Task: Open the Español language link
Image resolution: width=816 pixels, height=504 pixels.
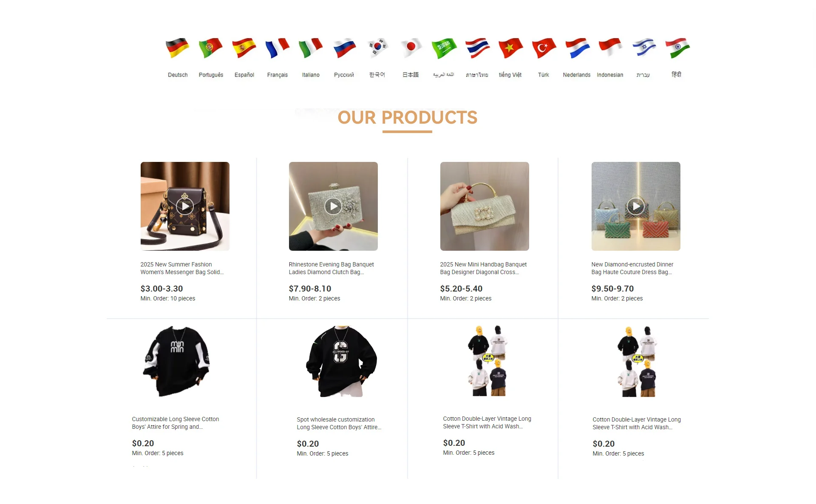Action: click(244, 75)
